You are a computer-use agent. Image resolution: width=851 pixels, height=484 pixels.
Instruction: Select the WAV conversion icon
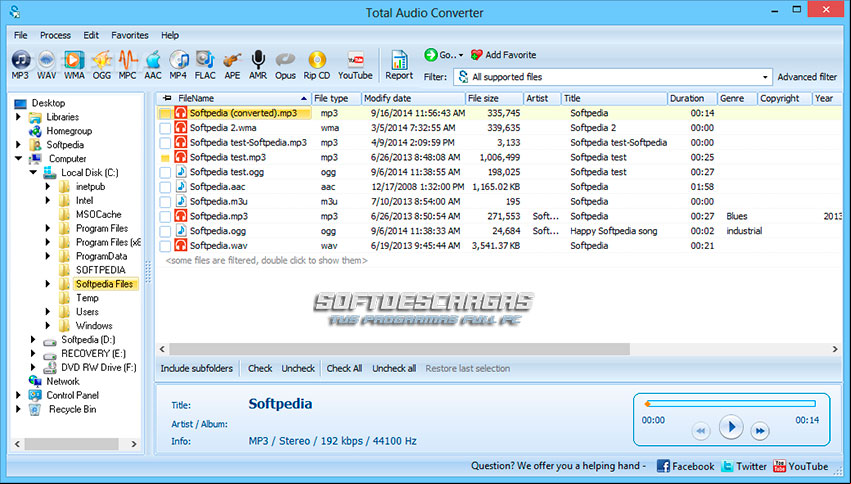coord(47,59)
